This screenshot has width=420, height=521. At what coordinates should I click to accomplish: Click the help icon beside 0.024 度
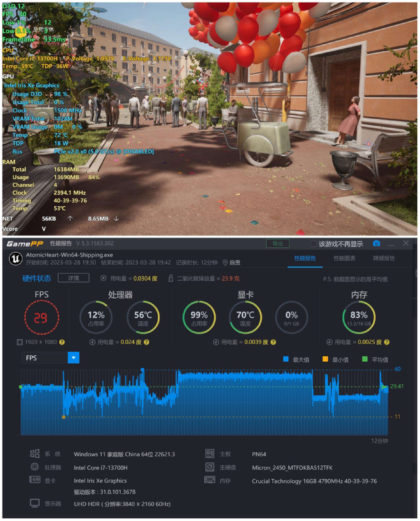click(146, 342)
